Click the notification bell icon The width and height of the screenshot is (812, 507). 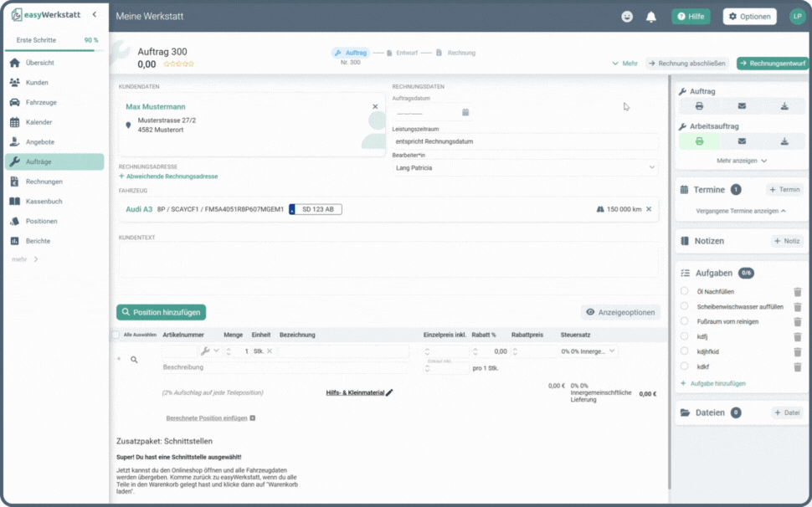click(x=650, y=17)
